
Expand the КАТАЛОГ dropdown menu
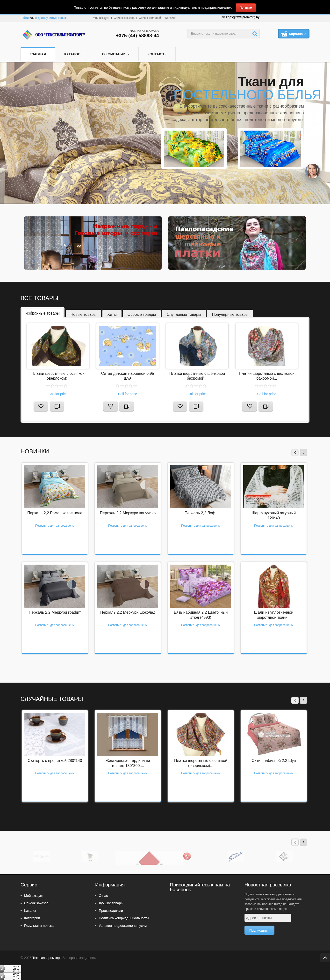click(74, 54)
